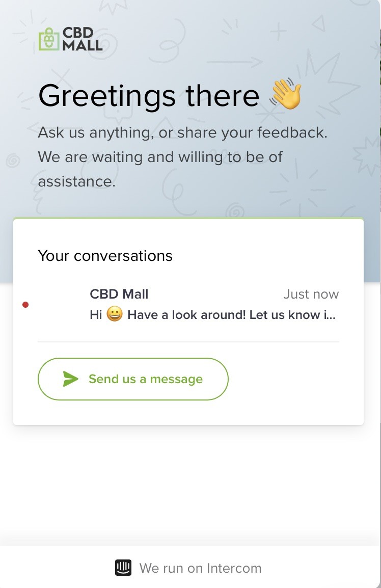Click the green paper plane send icon

(x=70, y=379)
